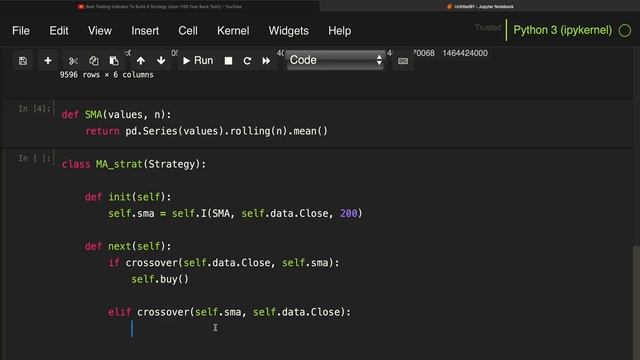Select the In [4] cell prompt
This screenshot has width=640, height=360.
coord(34,109)
